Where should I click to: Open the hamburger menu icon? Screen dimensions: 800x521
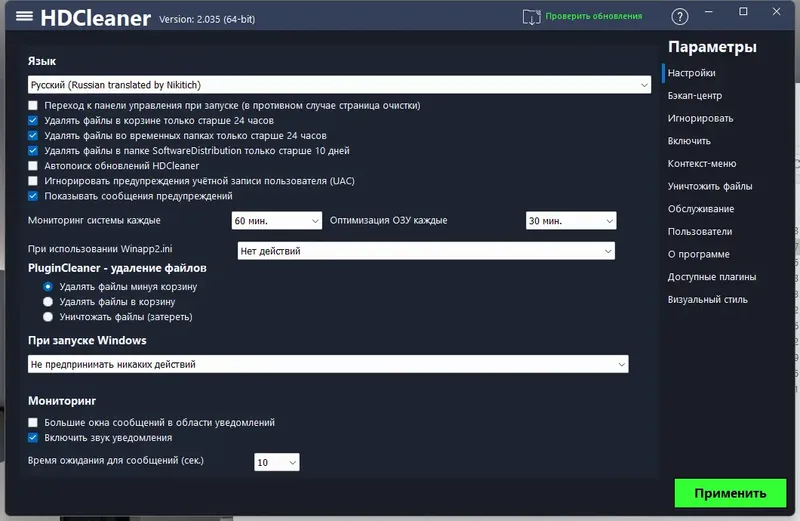point(24,16)
